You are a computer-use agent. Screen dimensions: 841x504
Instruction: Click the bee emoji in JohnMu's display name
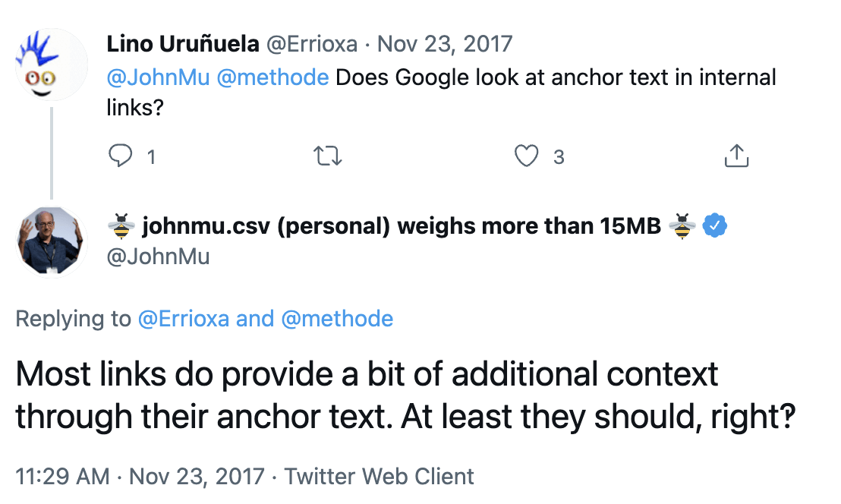click(120, 225)
